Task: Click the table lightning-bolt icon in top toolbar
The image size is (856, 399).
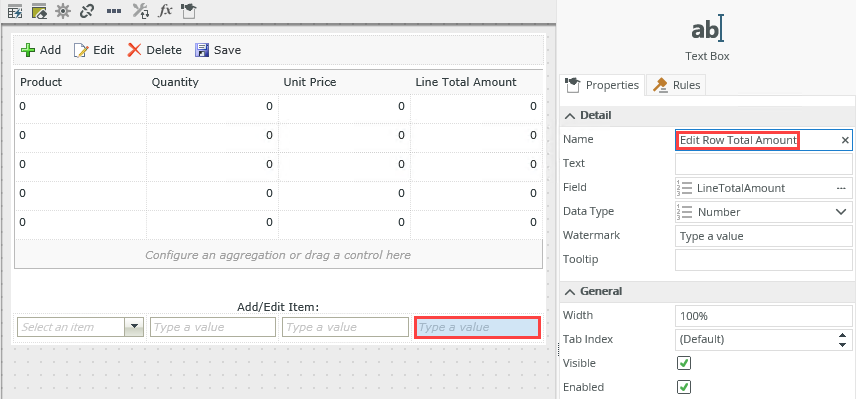Action: [x=15, y=11]
